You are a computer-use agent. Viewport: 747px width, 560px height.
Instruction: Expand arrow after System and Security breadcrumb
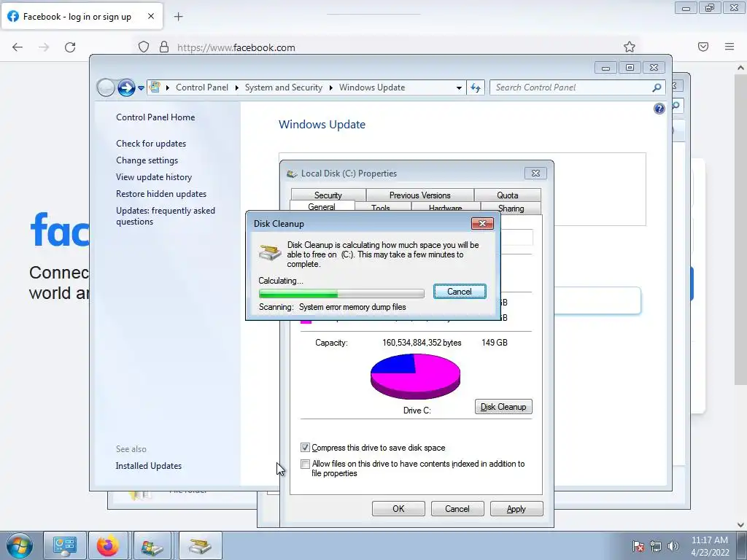[x=330, y=88]
